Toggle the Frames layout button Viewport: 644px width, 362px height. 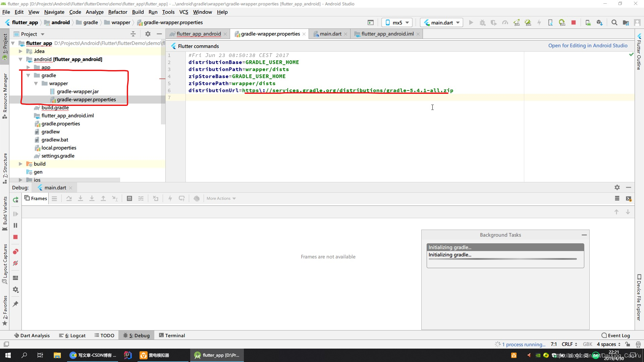click(36, 198)
